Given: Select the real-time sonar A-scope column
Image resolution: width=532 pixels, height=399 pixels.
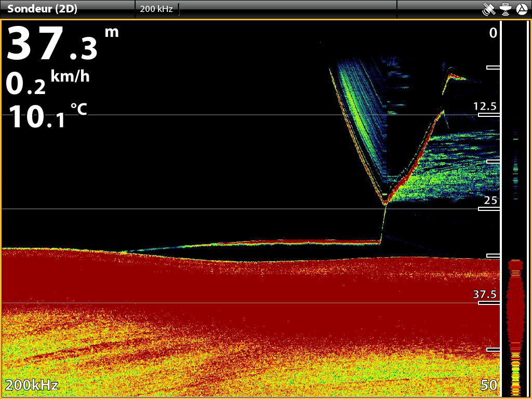Looking at the screenshot, I should 515,209.
